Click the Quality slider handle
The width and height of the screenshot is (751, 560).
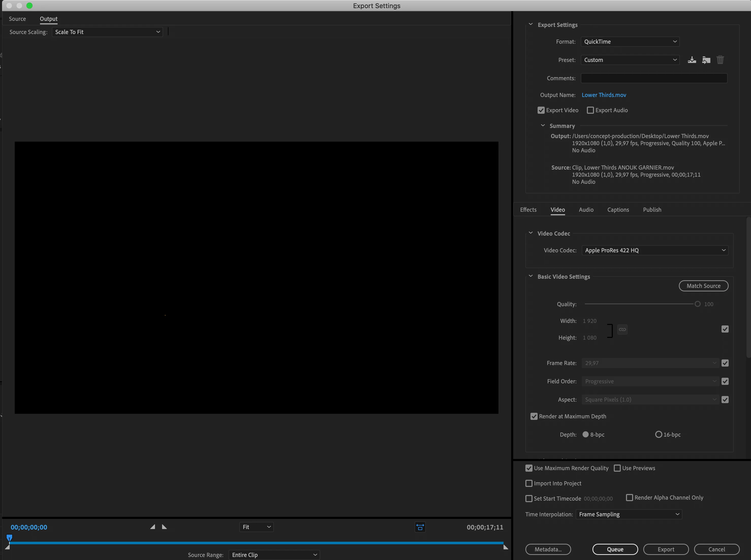pos(697,304)
